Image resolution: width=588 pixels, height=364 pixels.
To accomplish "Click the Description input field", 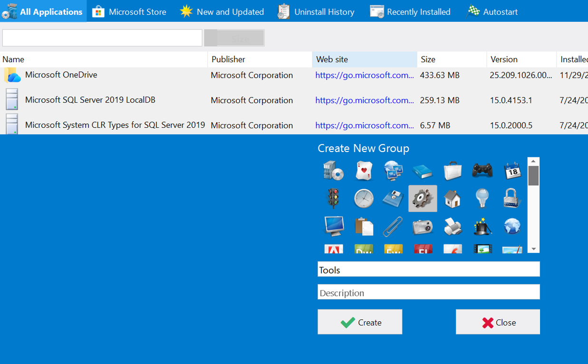I will tap(428, 292).
